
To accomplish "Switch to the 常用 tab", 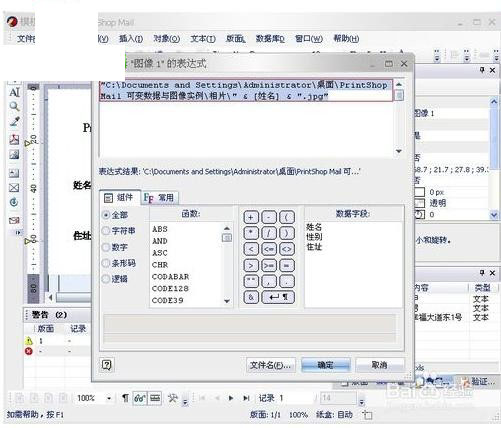I will [159, 198].
